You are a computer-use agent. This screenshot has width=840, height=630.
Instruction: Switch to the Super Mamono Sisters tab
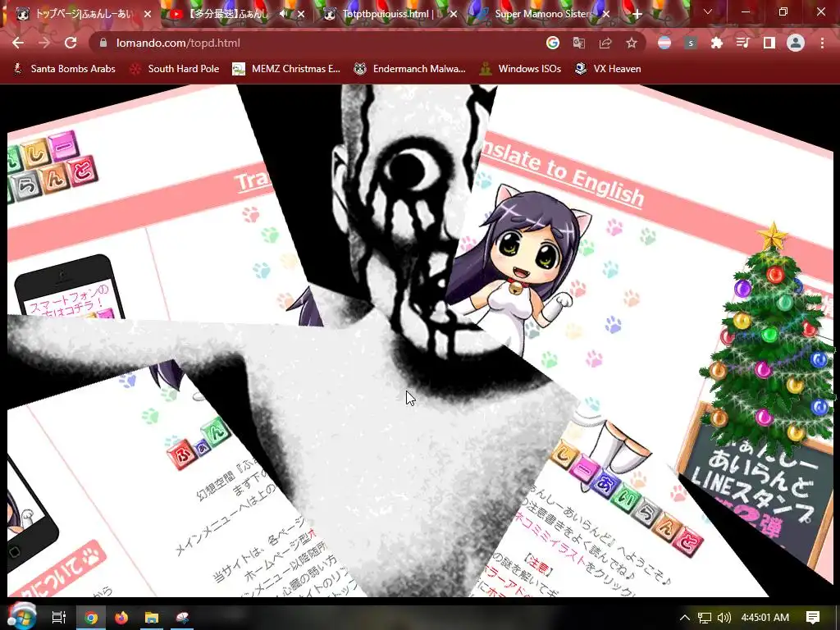543,14
